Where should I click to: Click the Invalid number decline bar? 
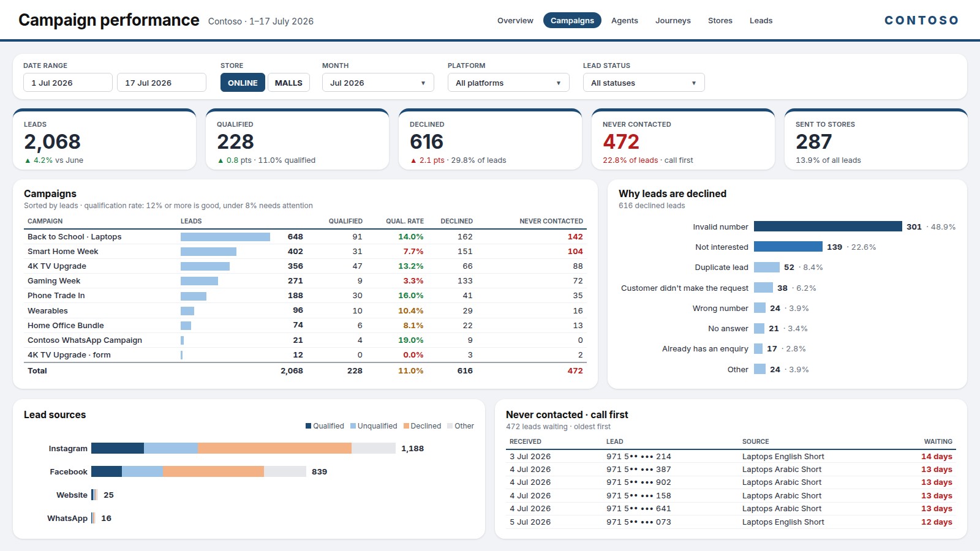point(827,227)
